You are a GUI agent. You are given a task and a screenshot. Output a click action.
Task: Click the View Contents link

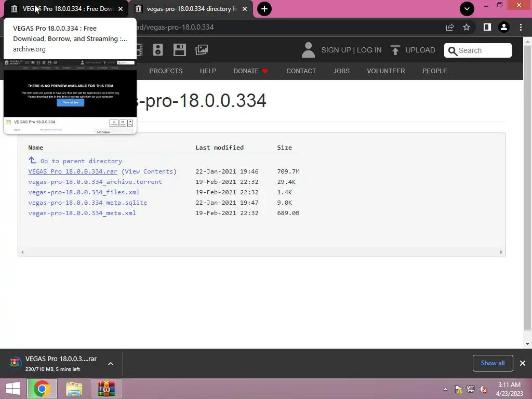[x=149, y=171]
